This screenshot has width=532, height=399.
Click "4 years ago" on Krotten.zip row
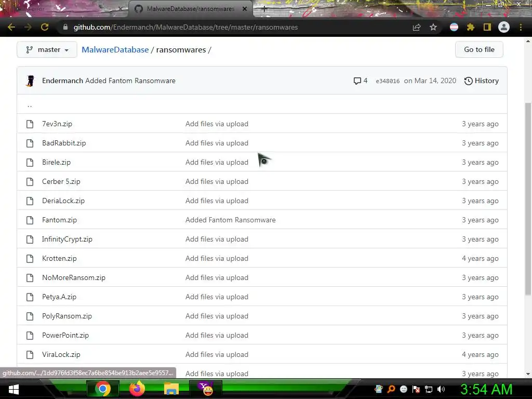480,259
